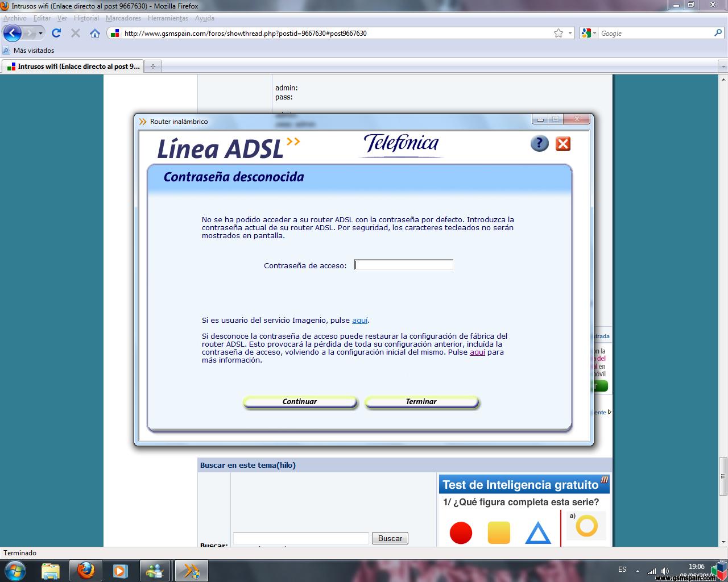Close the Router inalámbrico window
The width and height of the screenshot is (728, 582).
tap(577, 119)
